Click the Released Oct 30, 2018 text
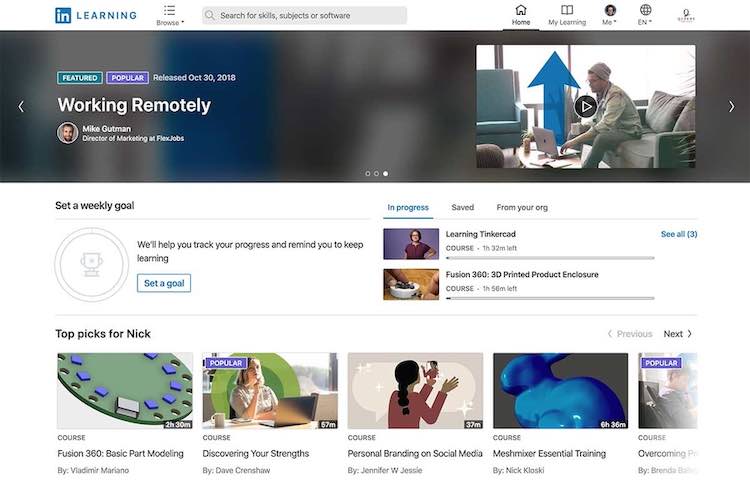The image size is (750, 500). coord(194,78)
